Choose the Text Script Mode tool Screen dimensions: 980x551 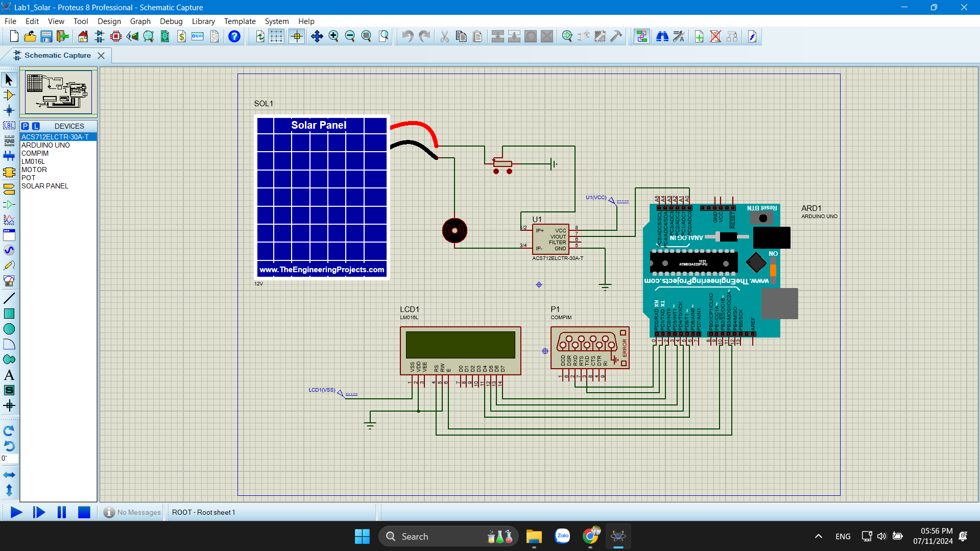[x=9, y=141]
